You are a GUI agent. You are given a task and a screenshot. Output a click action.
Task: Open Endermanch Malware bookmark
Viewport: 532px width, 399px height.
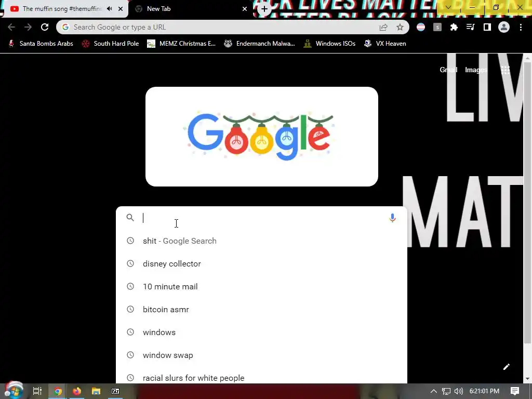click(259, 44)
